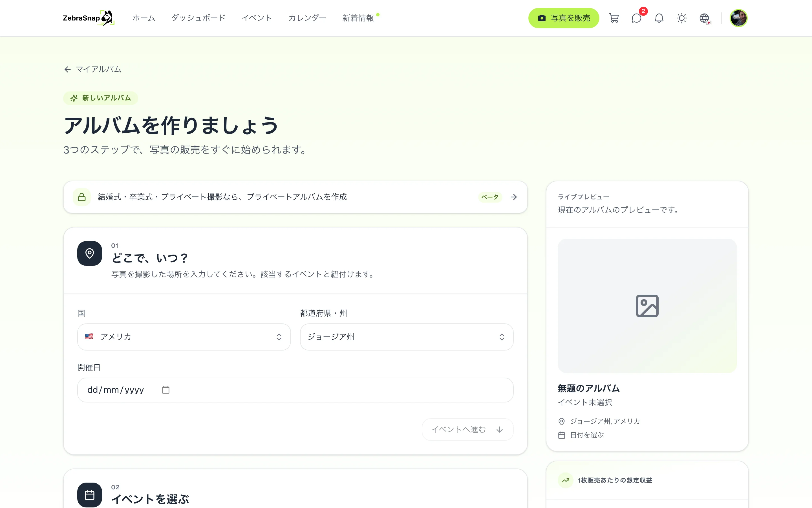Click the イベントを選ぶ heading
812x508 pixels.
[150, 499]
